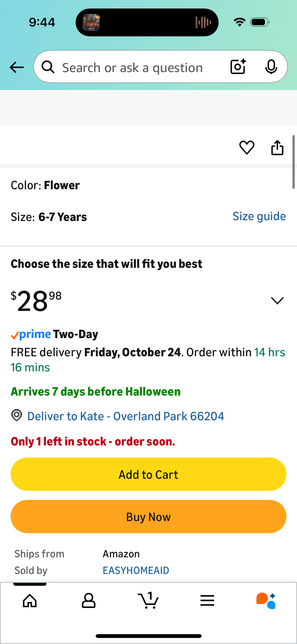This screenshot has height=644, width=297.
Task: Open the hamburger menu tab
Action: [x=207, y=601]
